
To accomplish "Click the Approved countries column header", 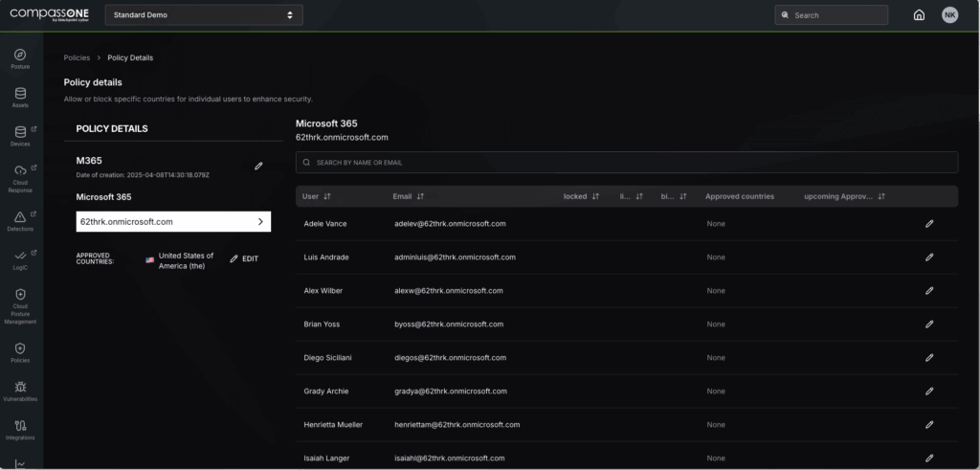I will tap(740, 196).
